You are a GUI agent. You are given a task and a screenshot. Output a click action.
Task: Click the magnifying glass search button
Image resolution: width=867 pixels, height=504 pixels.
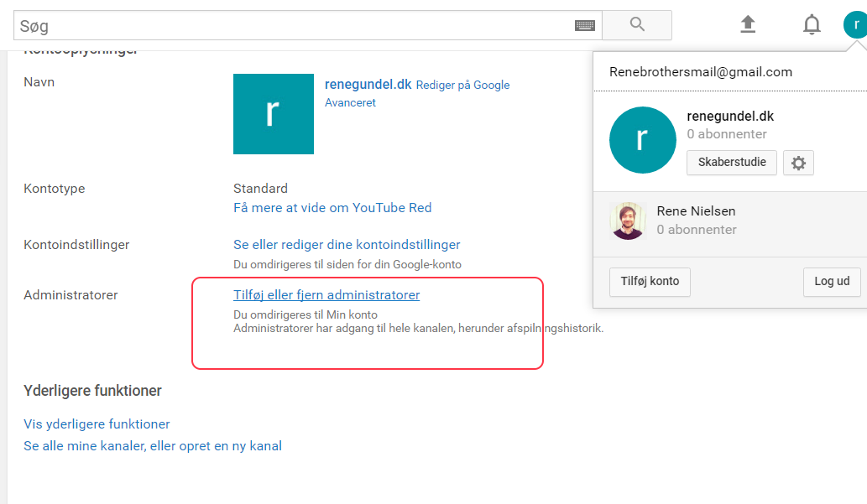[637, 25]
